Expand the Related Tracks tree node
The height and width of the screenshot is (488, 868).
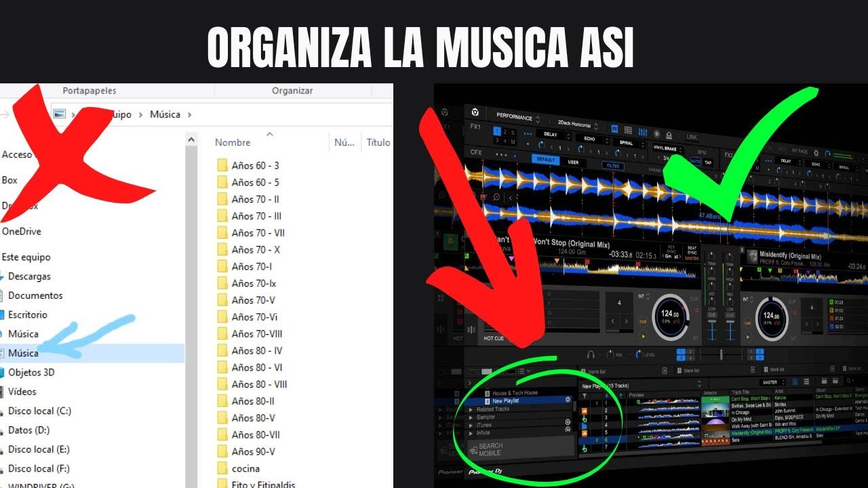(471, 409)
